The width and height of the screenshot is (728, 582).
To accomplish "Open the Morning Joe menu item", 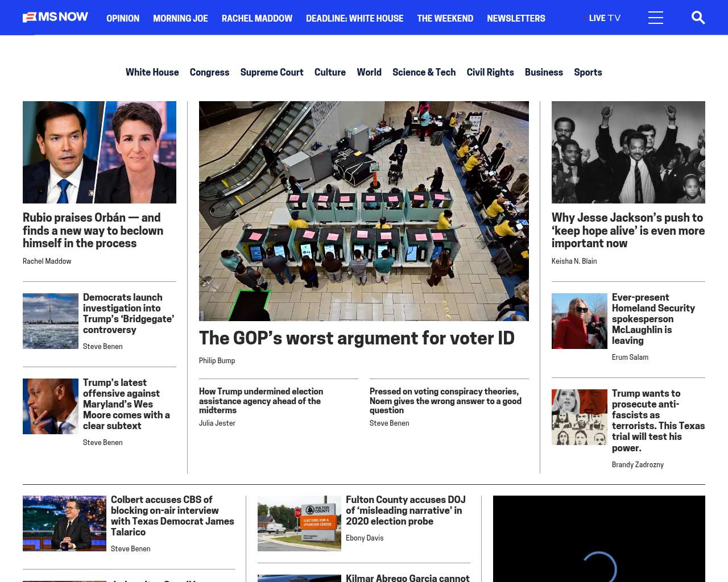I will pyautogui.click(x=180, y=18).
